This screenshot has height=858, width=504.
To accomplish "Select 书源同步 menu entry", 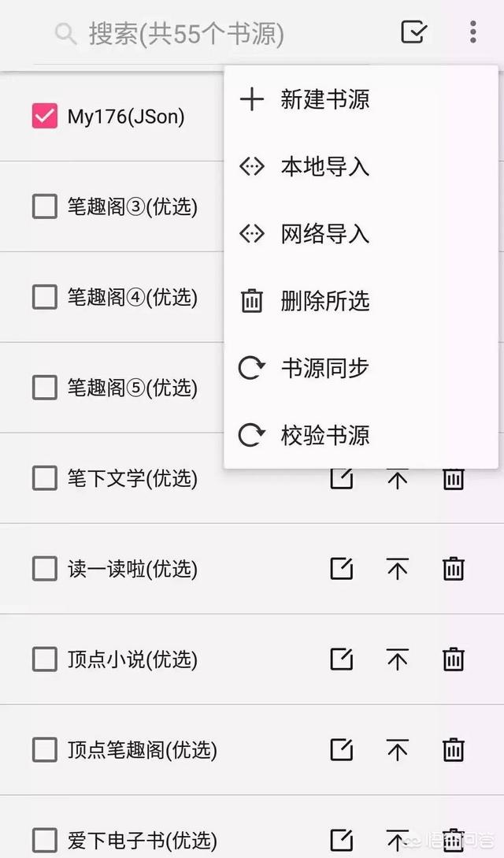I will [x=361, y=368].
